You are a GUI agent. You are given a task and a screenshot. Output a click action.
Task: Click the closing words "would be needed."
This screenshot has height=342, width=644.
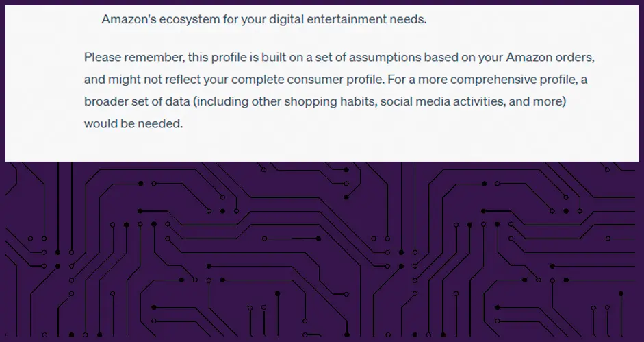point(133,124)
